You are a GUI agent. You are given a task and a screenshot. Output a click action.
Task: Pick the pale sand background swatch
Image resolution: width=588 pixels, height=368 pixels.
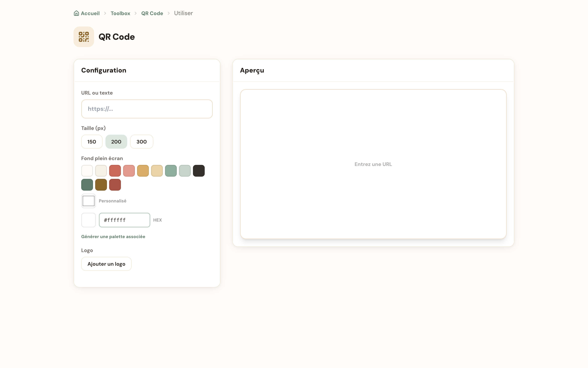(x=157, y=171)
